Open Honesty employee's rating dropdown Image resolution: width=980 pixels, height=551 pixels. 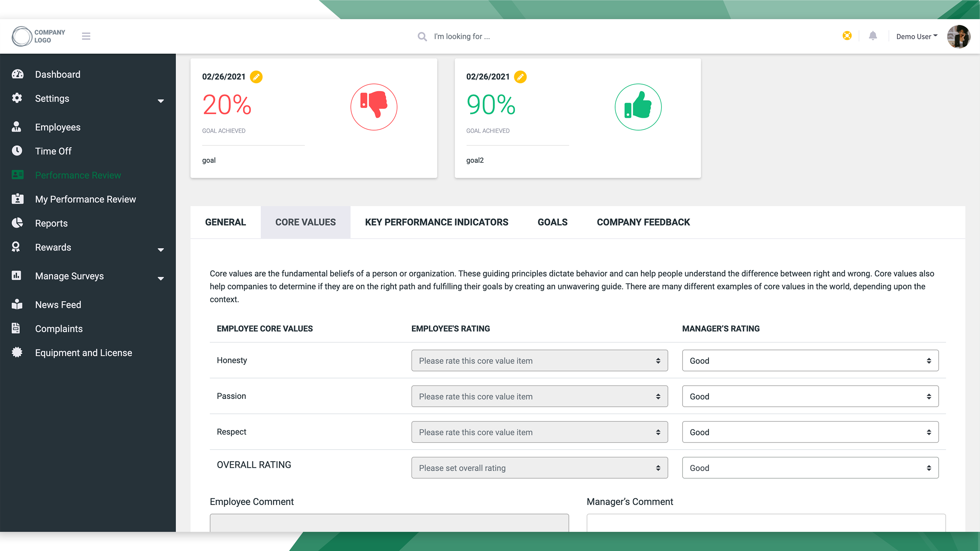click(539, 360)
